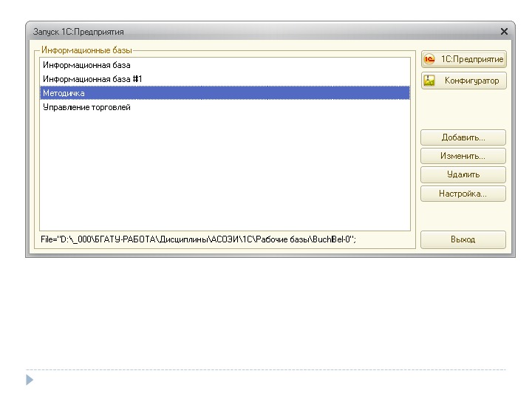Select 'Информационная база #1' row
Screen dimensions: 532x399
click(225, 79)
